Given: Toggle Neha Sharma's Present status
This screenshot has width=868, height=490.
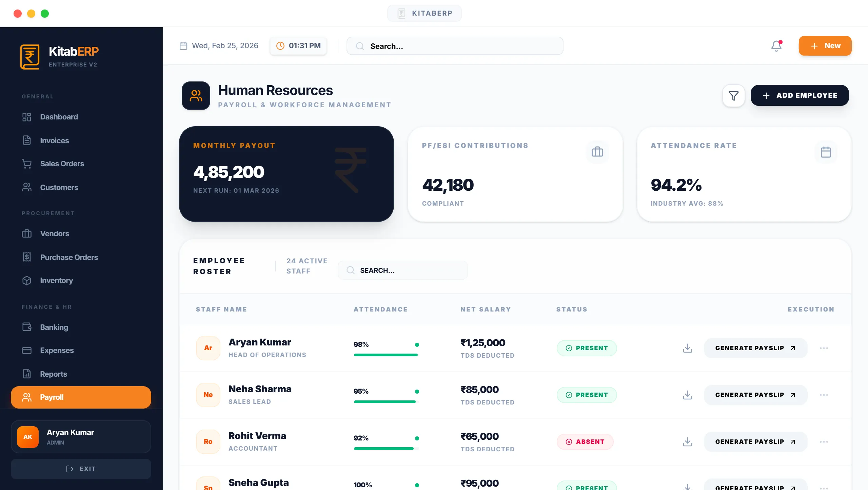Looking at the screenshot, I should pos(587,395).
